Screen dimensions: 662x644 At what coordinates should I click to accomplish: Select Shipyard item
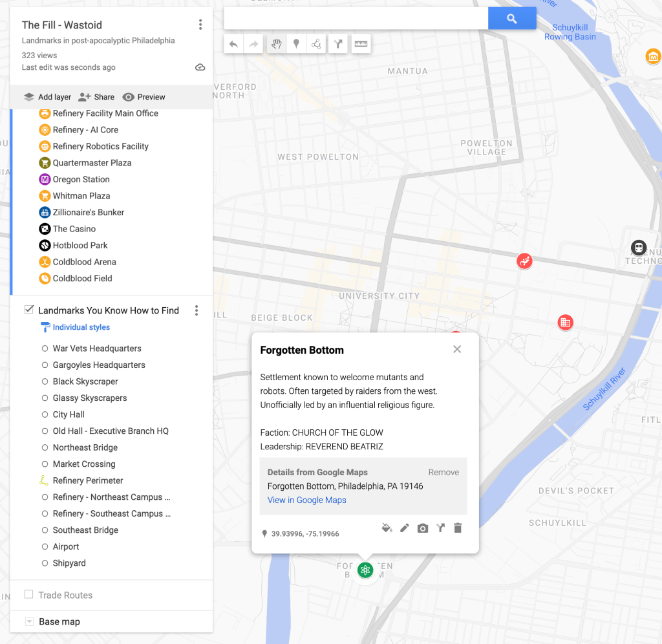pyautogui.click(x=69, y=563)
